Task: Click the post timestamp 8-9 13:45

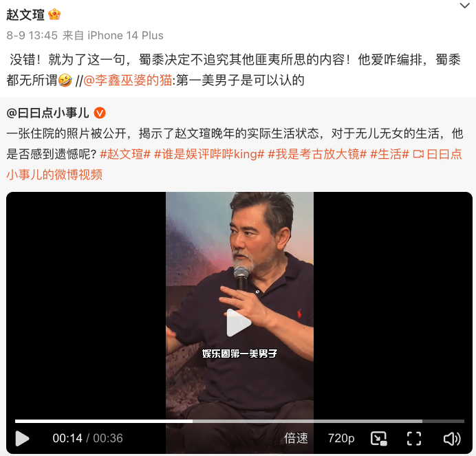Action: point(32,36)
